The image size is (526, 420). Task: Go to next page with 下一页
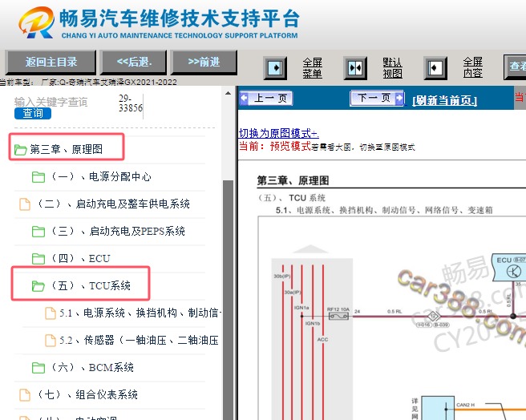pos(377,98)
